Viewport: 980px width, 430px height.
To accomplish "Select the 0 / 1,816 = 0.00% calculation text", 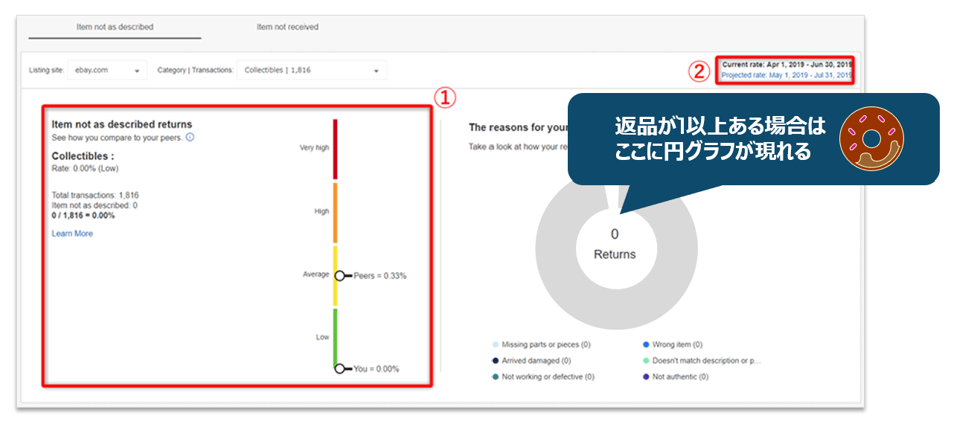I will tap(83, 215).
